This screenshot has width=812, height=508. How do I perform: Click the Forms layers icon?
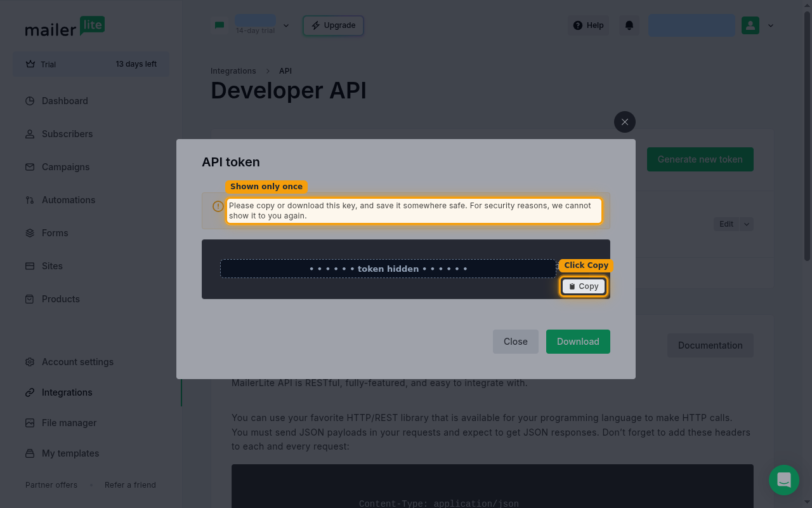pos(30,233)
